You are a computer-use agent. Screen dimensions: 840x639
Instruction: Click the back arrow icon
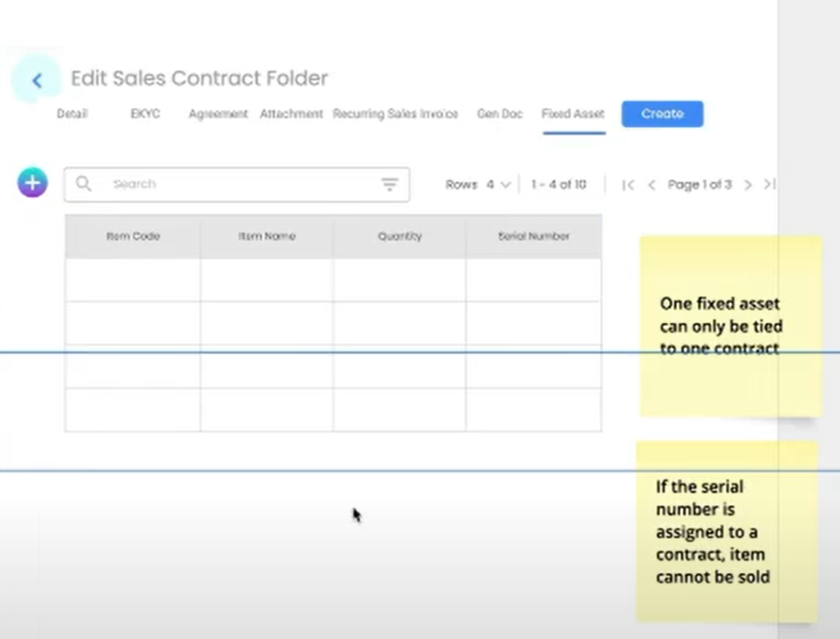pos(37,80)
